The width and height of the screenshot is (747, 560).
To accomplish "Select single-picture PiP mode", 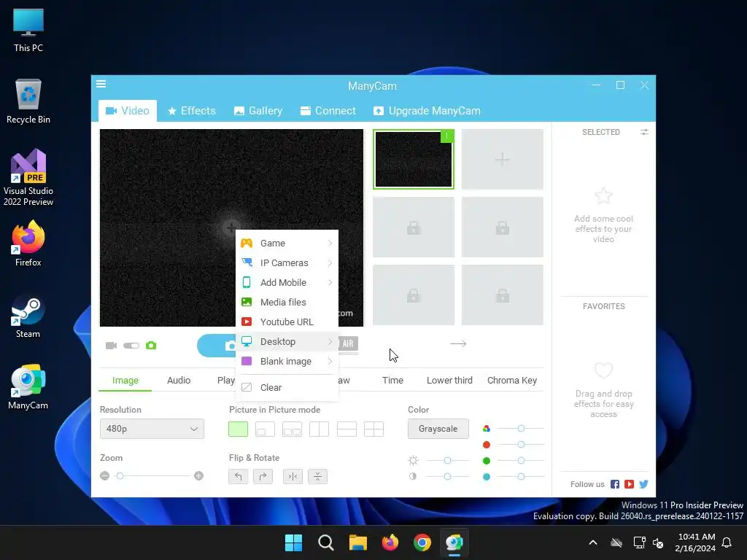I will [x=239, y=429].
